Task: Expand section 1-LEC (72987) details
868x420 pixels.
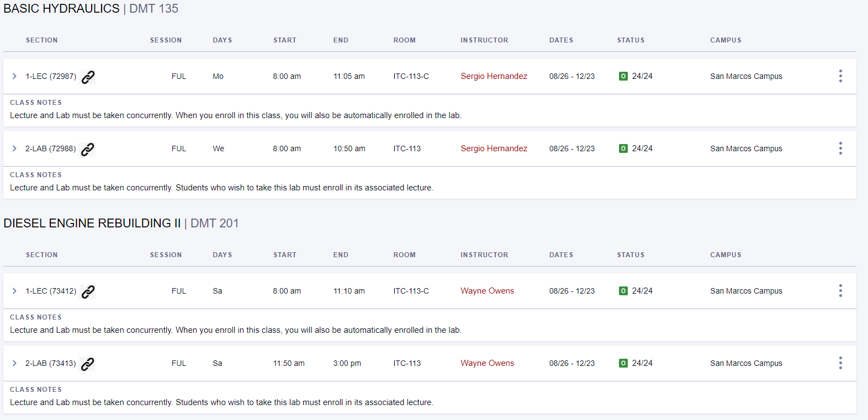Action: point(14,76)
